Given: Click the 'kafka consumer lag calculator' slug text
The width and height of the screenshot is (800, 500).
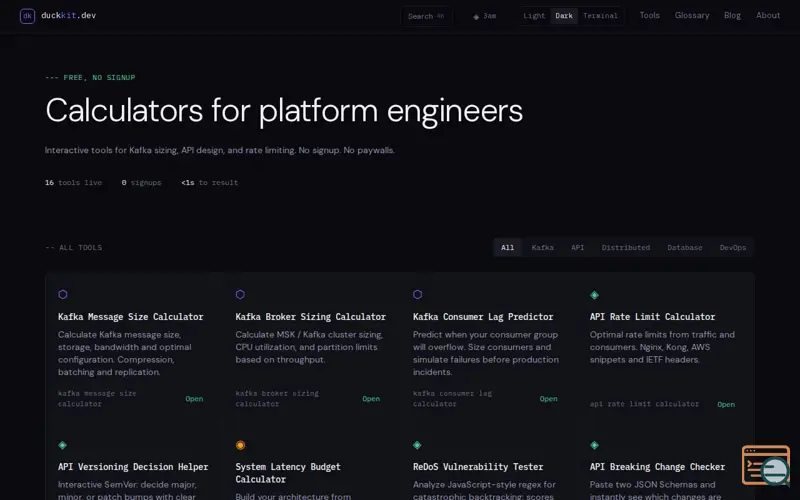Looking at the screenshot, I should tap(452, 398).
